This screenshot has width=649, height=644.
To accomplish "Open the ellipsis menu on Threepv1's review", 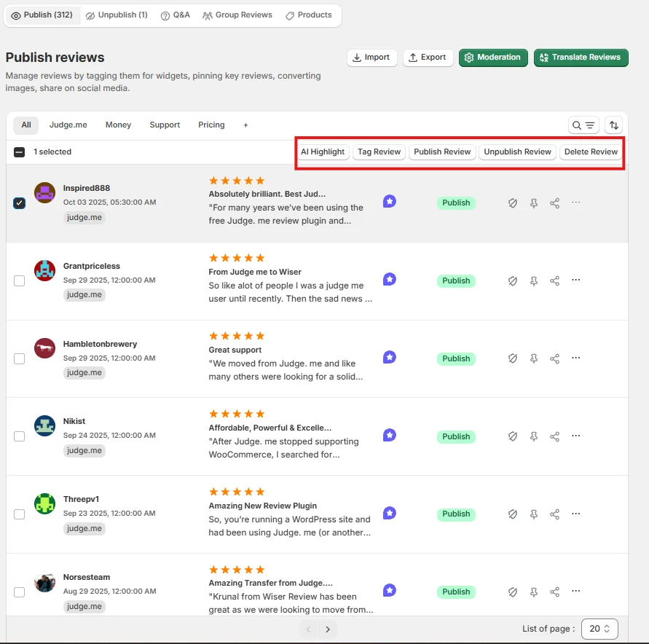I will (576, 514).
